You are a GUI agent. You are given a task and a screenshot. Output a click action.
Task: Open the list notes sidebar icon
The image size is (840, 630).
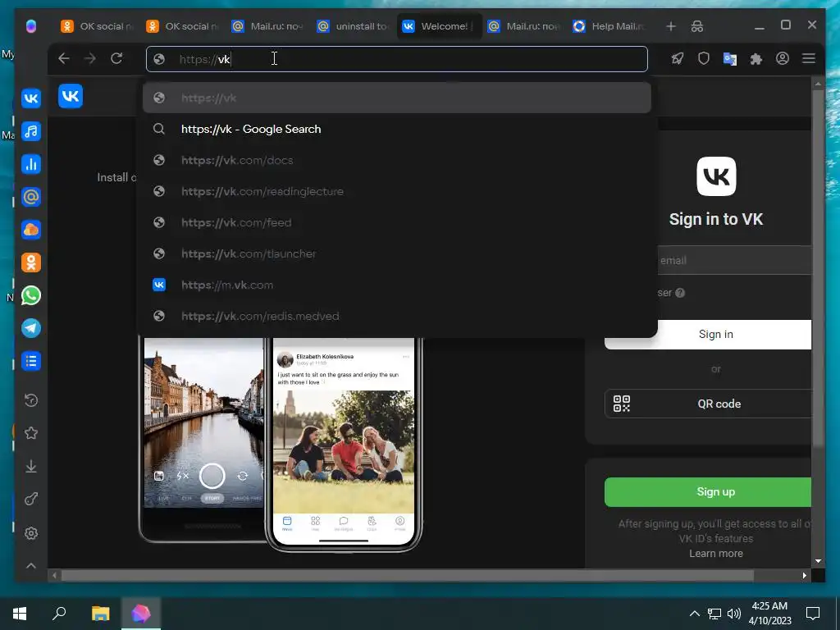click(31, 361)
